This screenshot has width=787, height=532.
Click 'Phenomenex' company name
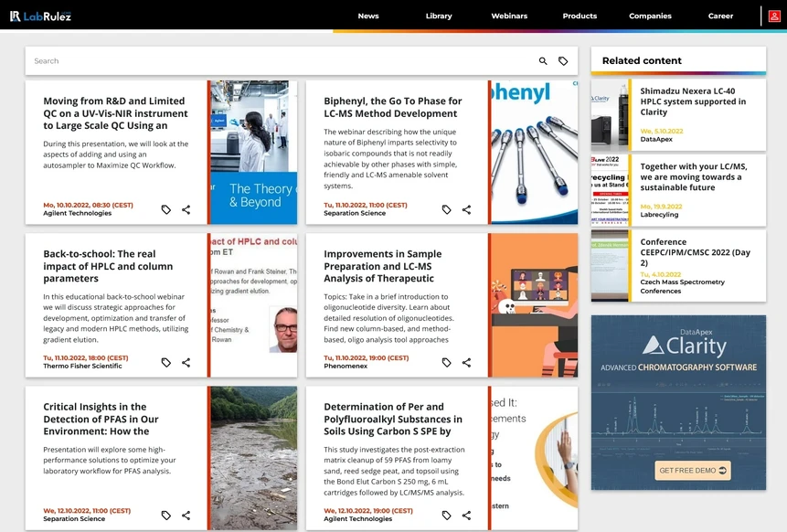346,366
